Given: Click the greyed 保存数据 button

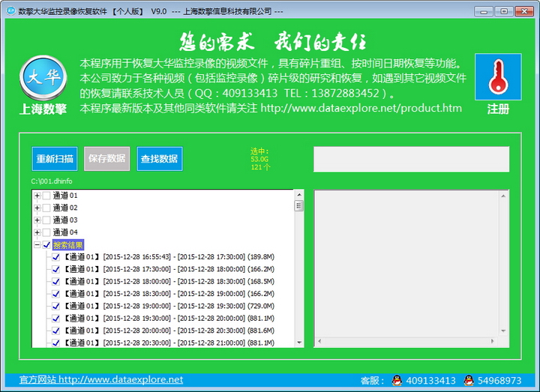Looking at the screenshot, I should [106, 159].
